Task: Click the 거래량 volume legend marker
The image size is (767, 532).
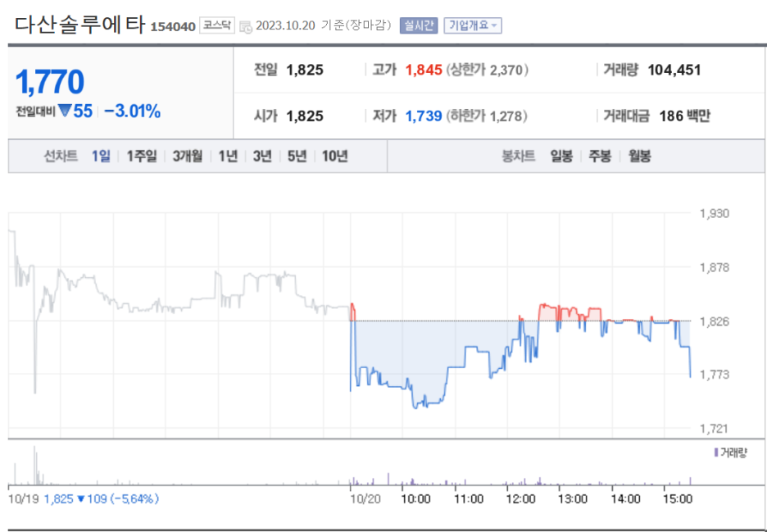Action: point(716,452)
